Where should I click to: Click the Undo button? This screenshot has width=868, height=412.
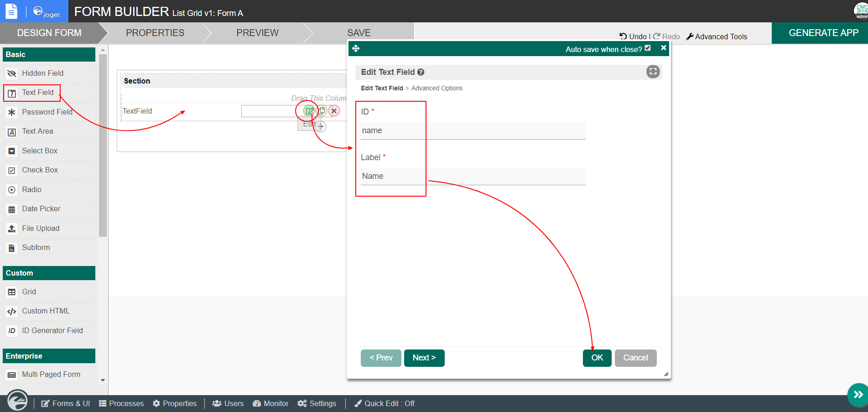633,37
